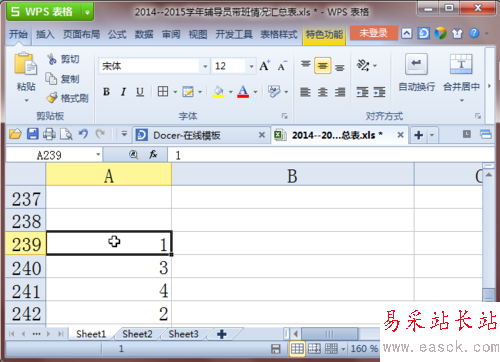Open text orientation options

pyautogui.click(x=366, y=65)
